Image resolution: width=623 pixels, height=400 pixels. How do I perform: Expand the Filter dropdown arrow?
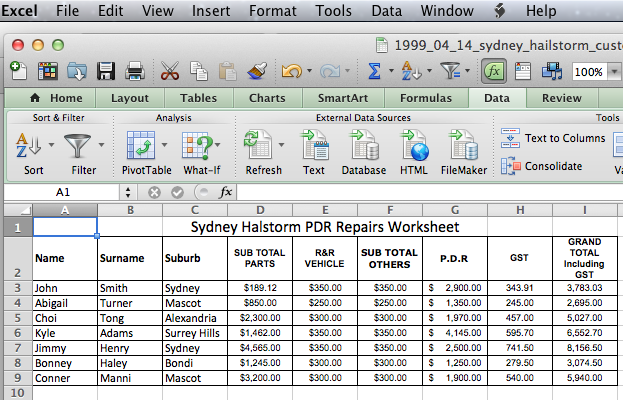point(102,146)
